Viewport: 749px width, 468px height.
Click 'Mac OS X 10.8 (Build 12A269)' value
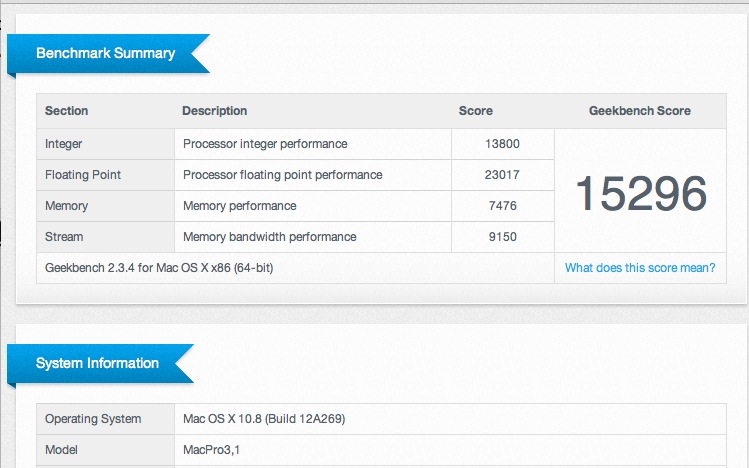tap(264, 419)
